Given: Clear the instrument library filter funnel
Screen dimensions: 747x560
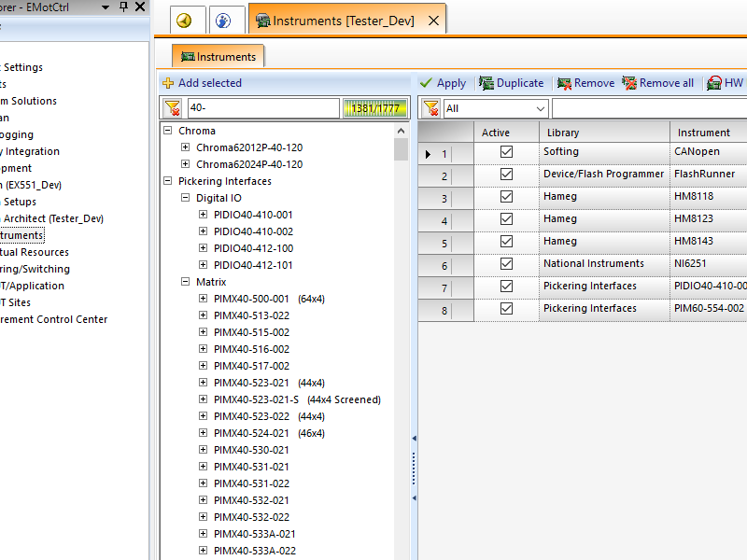Looking at the screenshot, I should pos(173,108).
